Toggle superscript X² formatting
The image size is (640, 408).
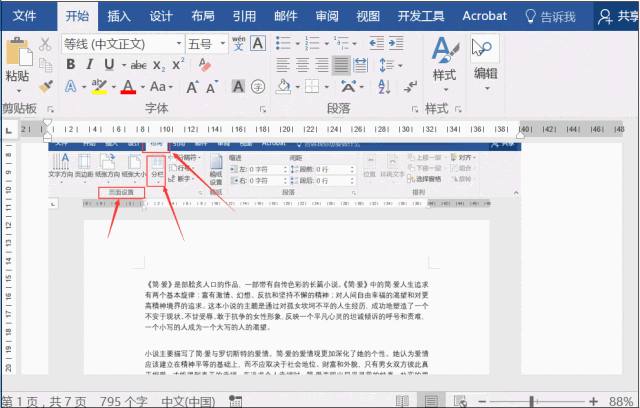178,64
